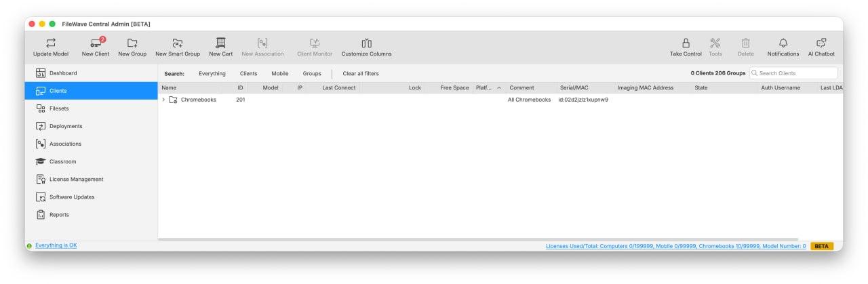Open Software Updates section
The width and height of the screenshot is (868, 284).
tap(92, 197)
